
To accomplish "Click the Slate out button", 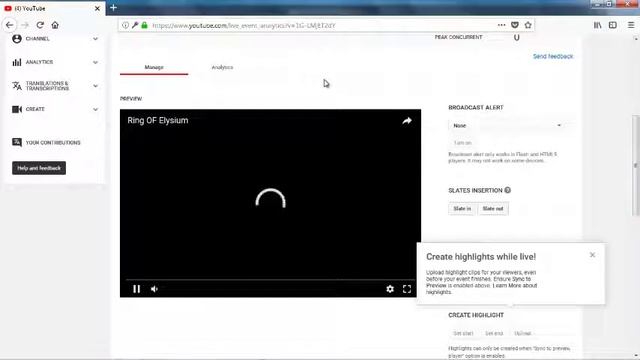I will [x=493, y=209].
